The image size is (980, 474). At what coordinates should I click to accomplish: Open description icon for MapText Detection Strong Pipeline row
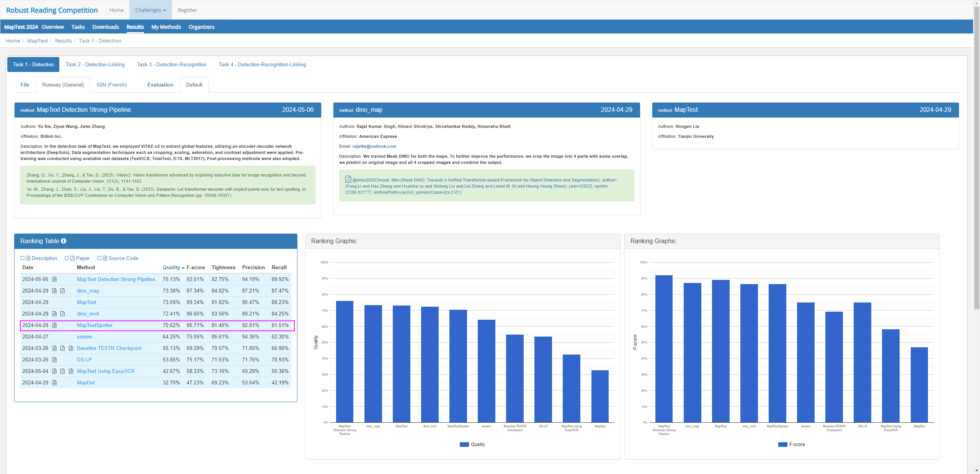click(x=54, y=279)
